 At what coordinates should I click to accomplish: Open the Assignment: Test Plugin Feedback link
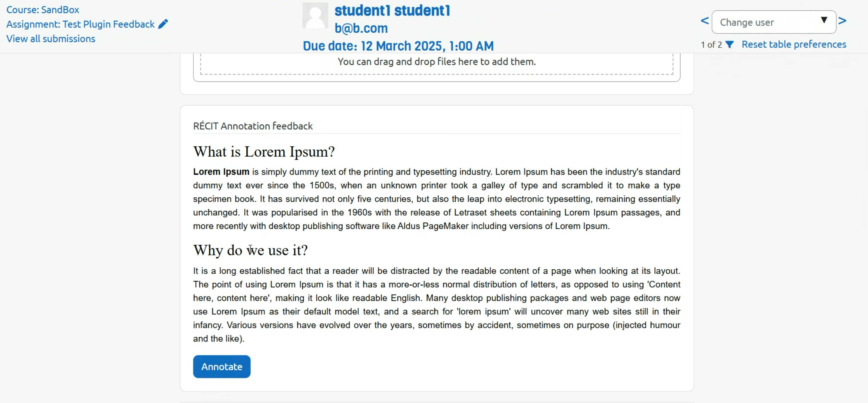80,24
